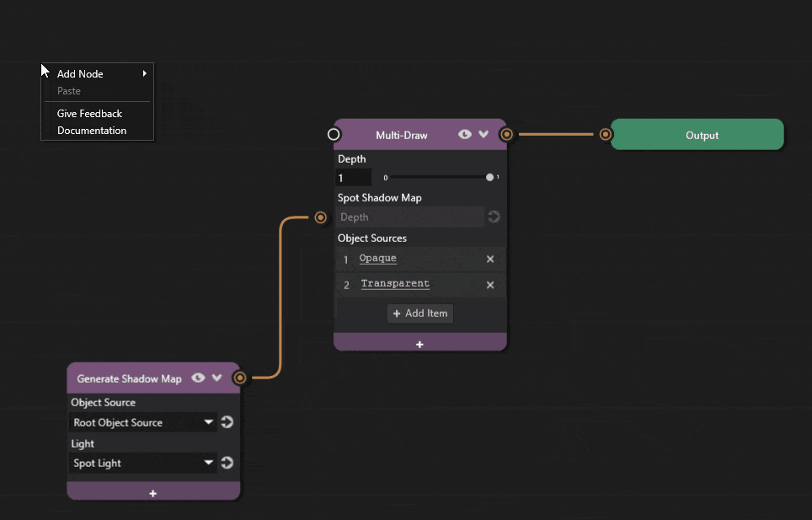The height and width of the screenshot is (520, 812).
Task: Toggle visibility on the Multi-Draw node
Action: click(464, 134)
